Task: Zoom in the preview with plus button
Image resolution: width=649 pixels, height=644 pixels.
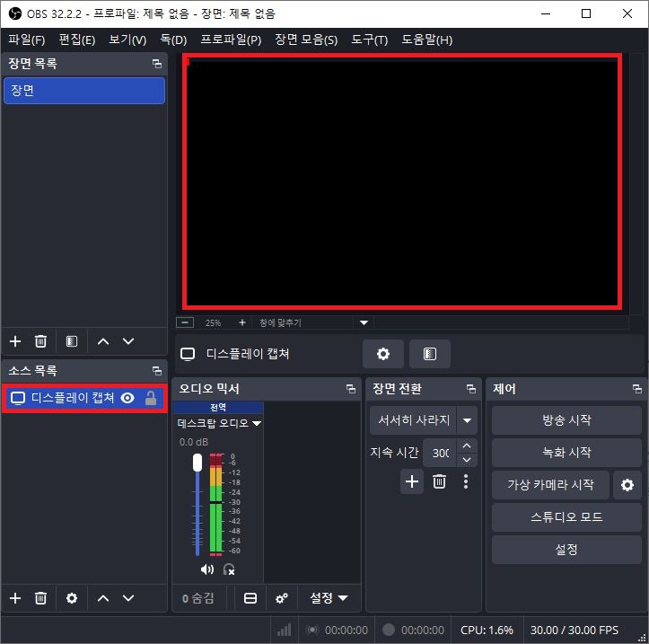Action: [242, 322]
